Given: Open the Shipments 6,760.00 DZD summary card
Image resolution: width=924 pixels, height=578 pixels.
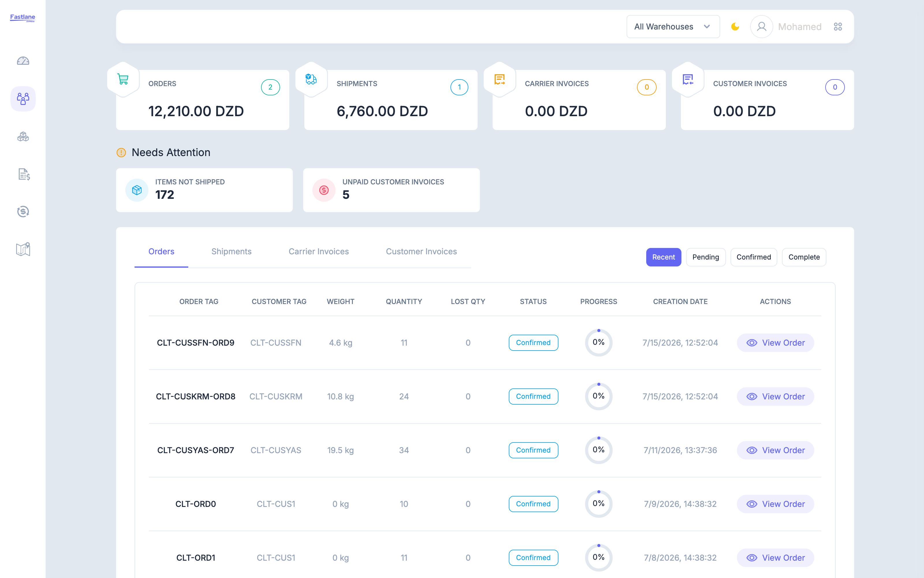Looking at the screenshot, I should click(391, 100).
